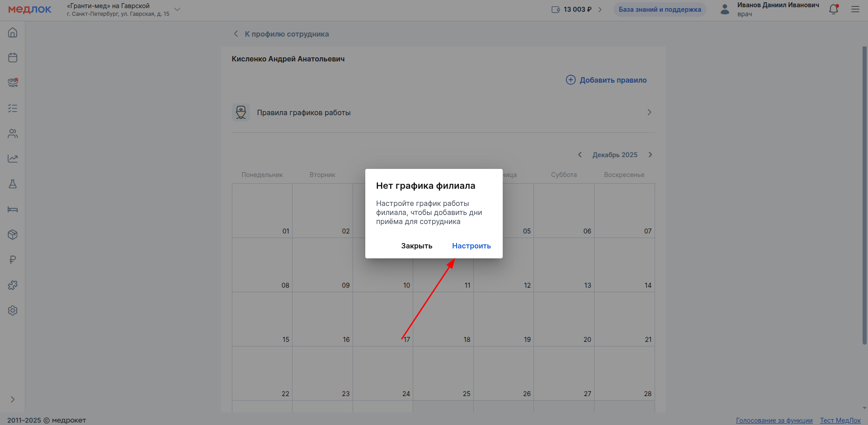Click the notifications bell icon

click(834, 9)
